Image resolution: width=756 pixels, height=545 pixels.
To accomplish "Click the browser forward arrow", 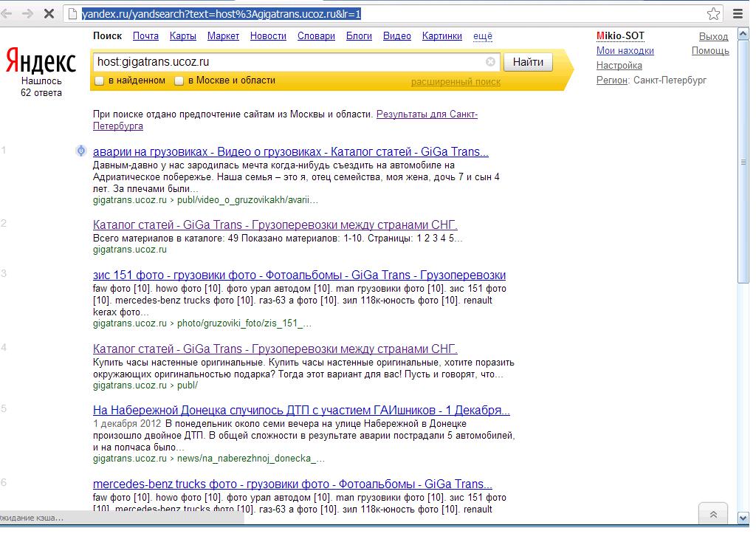I will point(27,13).
